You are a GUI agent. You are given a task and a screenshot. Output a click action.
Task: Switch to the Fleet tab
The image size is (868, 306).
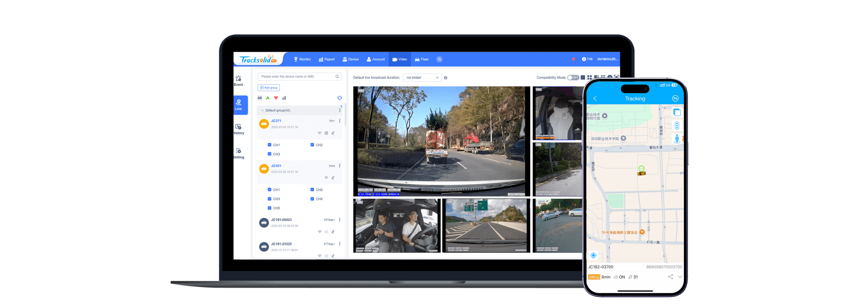tap(421, 59)
